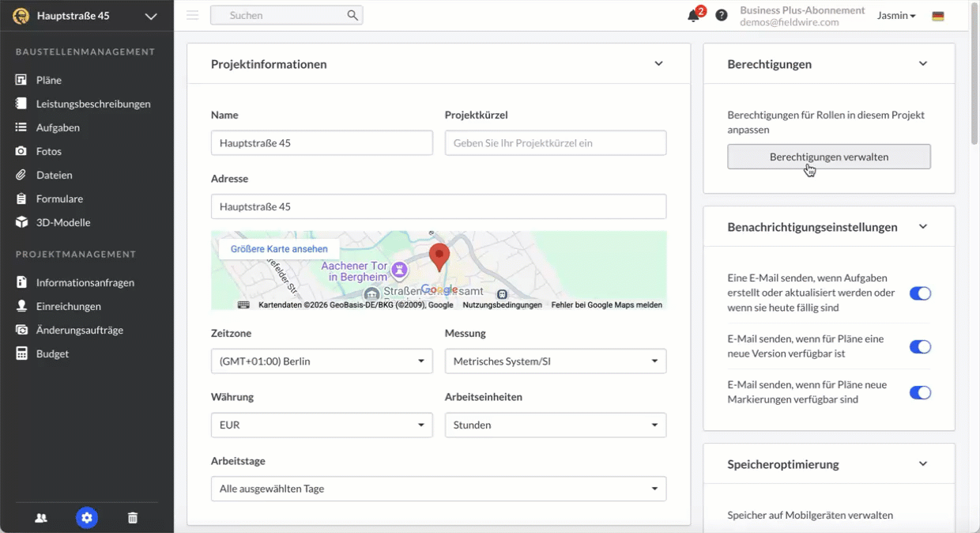Open the people icon in sidebar footer
The width and height of the screenshot is (980, 533).
point(41,518)
